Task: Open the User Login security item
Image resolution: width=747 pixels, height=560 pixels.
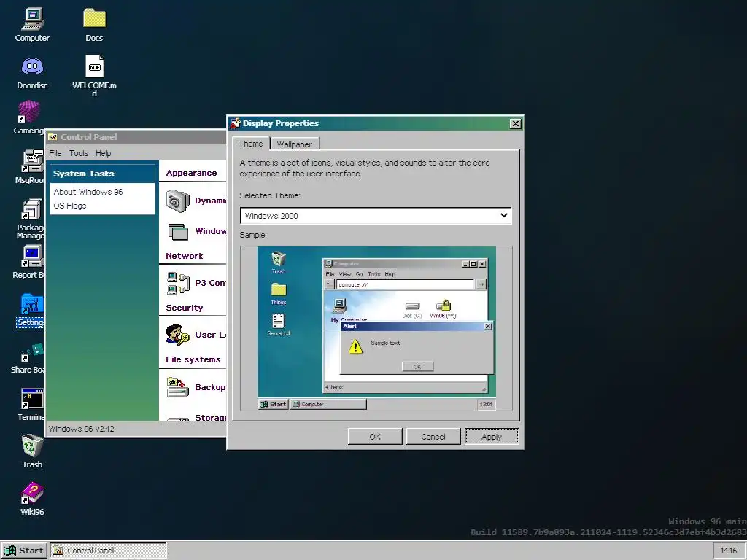Action: point(196,335)
